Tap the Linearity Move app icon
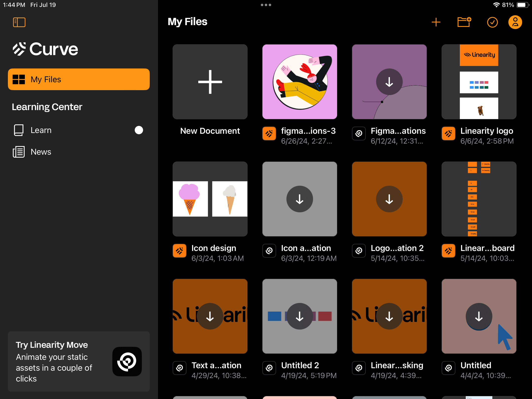Screen dimensions: 532x399 (x=127, y=361)
